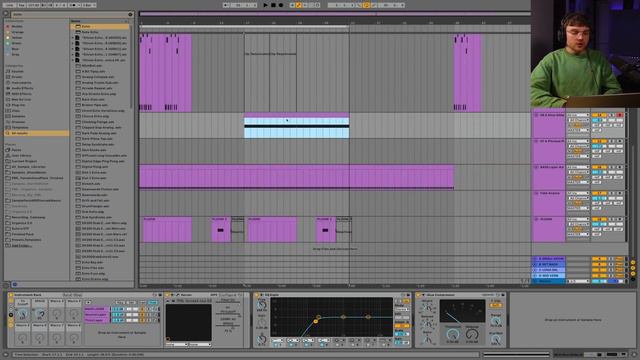Screen dimensions: 640x360
Task: Click the Tap tempo button
Action: [x=22, y=5]
